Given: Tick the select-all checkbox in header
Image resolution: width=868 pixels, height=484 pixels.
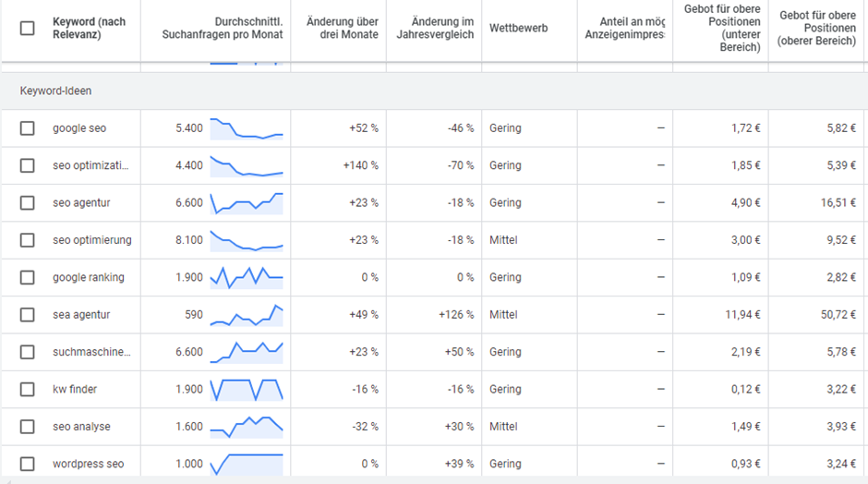Looking at the screenshot, I should [28, 28].
